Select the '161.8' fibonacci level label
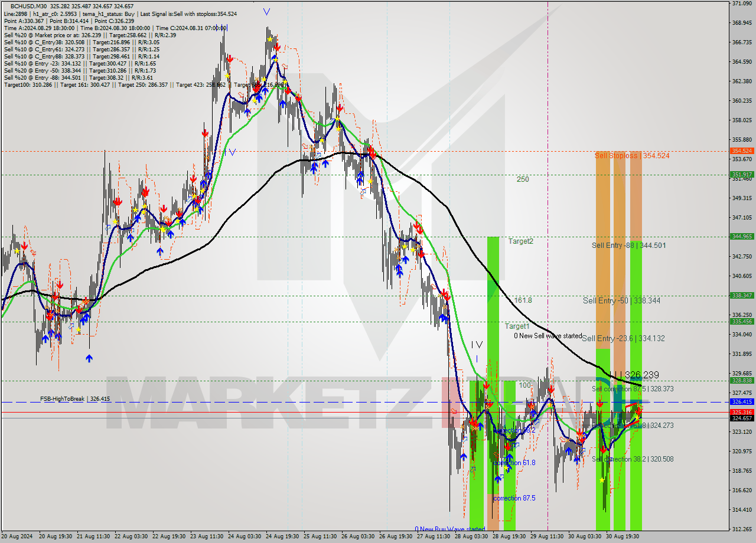Screen dimensions: 756x543 click(523, 300)
